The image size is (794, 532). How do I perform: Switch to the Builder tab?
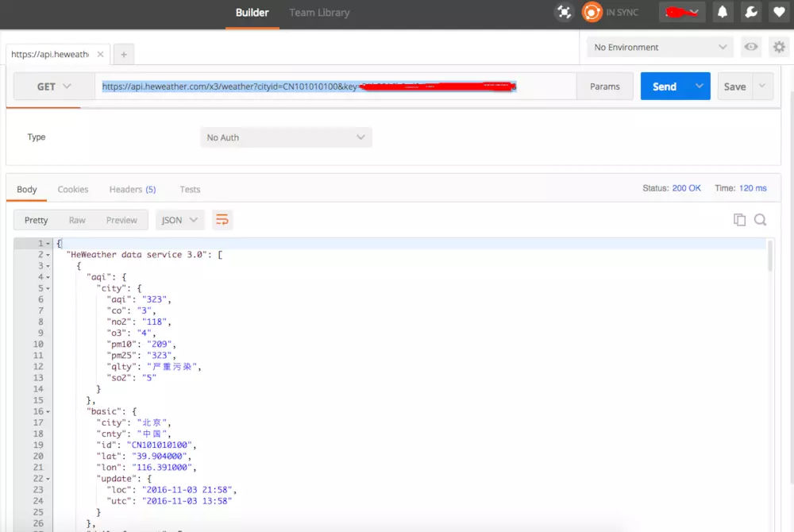point(252,13)
